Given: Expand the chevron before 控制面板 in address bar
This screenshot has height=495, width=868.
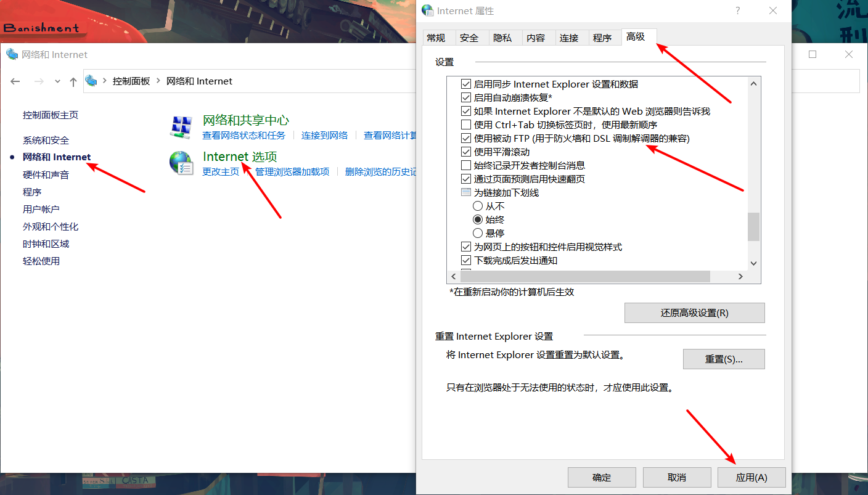Looking at the screenshot, I should [105, 81].
